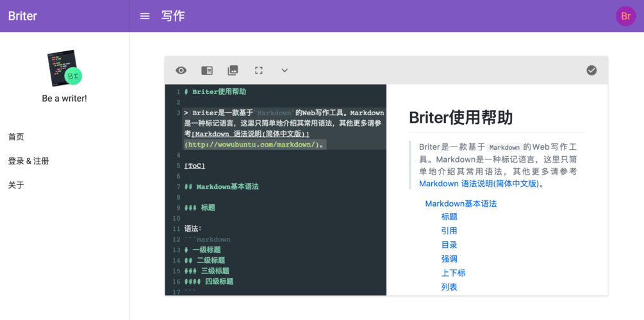Open the Br user avatar
The image size is (644, 320).
click(626, 17)
